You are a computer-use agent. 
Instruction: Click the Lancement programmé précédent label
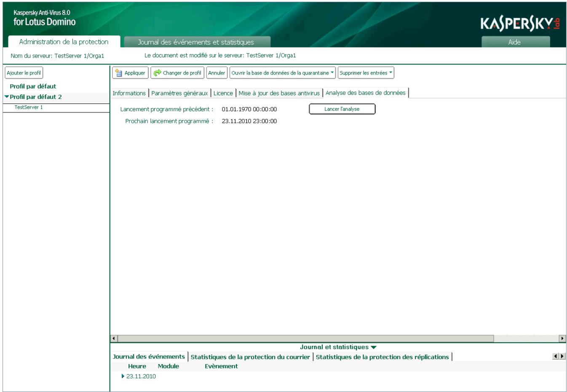click(167, 109)
